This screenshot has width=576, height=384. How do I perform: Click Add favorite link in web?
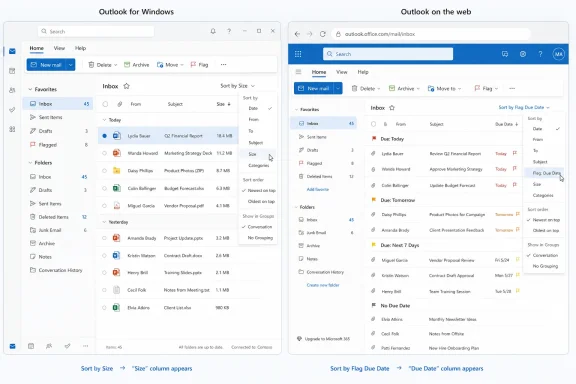318,190
